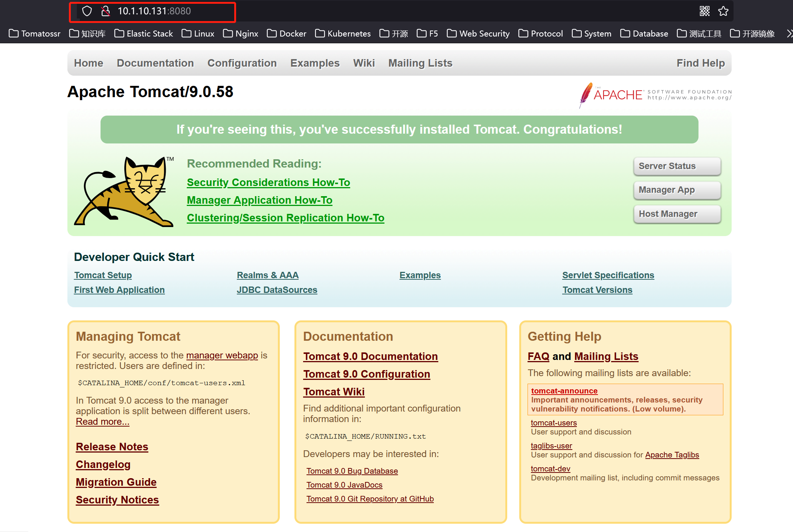Open Examples link under Developer Quick Start
The image size is (793, 532).
click(x=420, y=275)
